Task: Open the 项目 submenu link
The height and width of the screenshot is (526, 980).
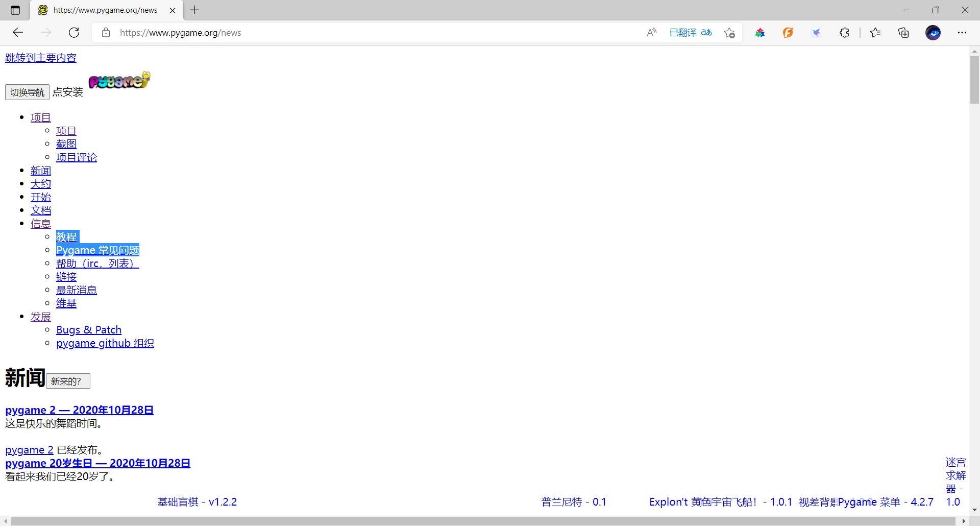Action: [x=66, y=131]
